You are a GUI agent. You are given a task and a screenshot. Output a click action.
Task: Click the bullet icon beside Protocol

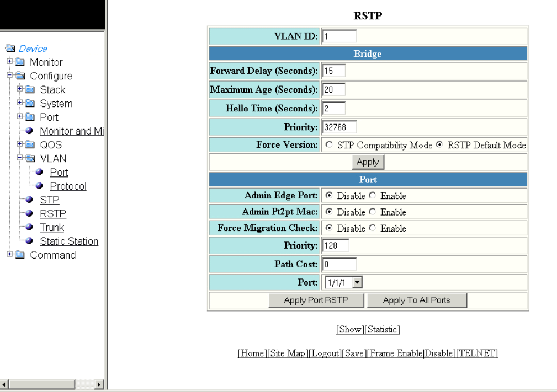tap(39, 186)
